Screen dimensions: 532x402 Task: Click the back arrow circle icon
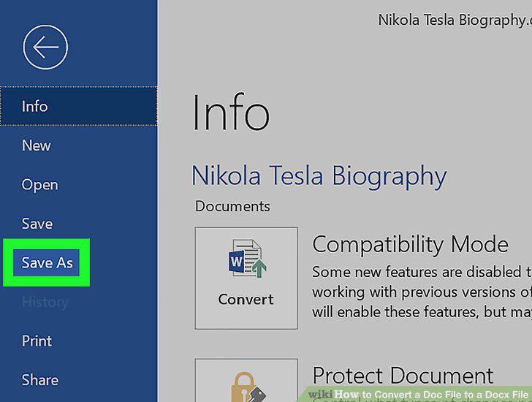point(45,48)
